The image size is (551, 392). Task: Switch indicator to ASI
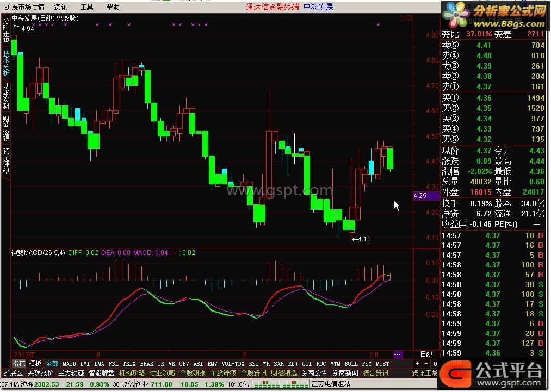coord(198,364)
